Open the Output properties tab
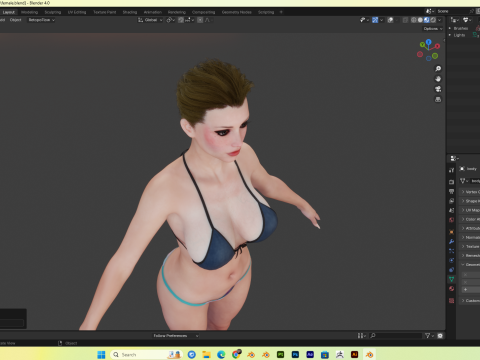The height and width of the screenshot is (360, 480). 452,191
